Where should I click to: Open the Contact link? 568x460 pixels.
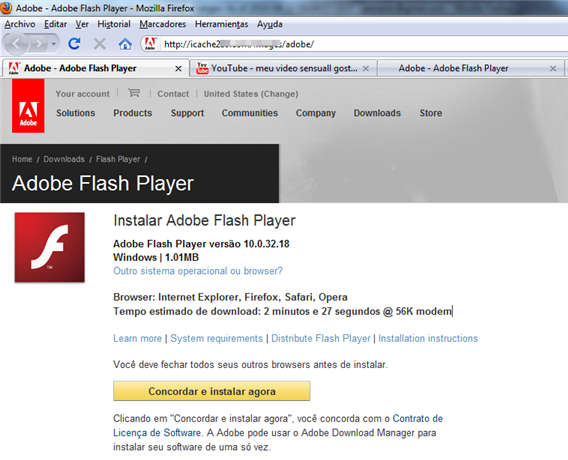pyautogui.click(x=173, y=94)
